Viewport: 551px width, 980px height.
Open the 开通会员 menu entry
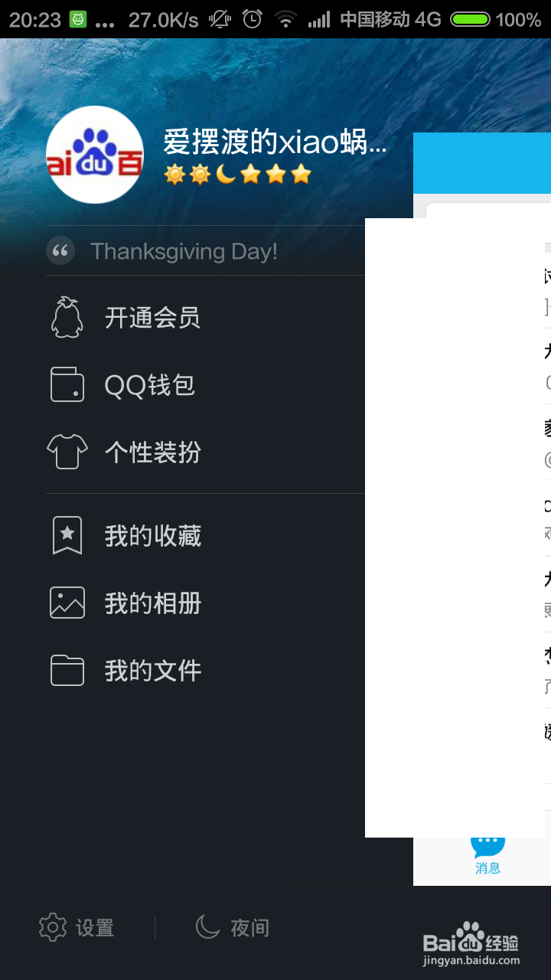[x=153, y=318]
